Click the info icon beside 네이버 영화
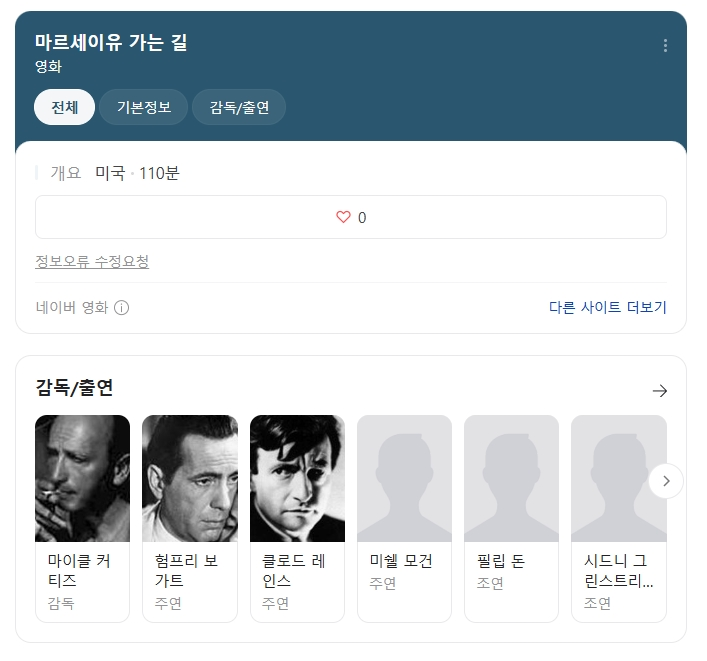The width and height of the screenshot is (707, 661). pos(121,308)
